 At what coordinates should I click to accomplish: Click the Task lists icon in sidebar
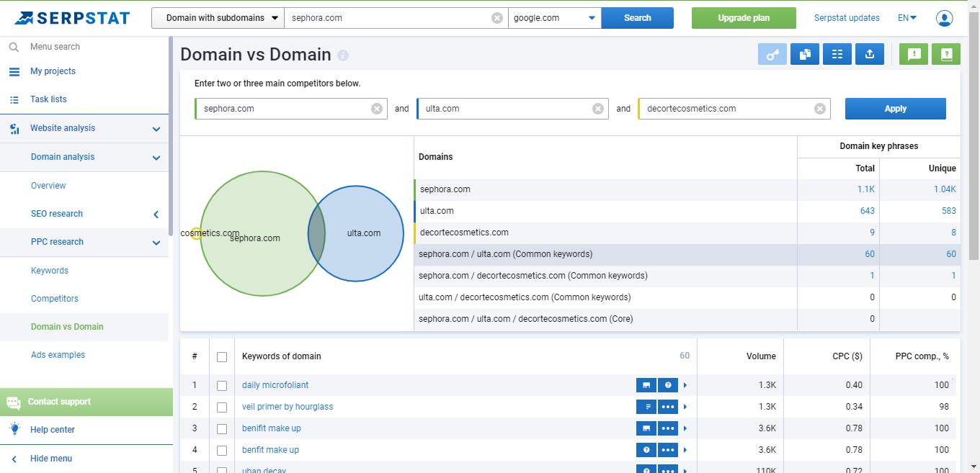click(14, 99)
